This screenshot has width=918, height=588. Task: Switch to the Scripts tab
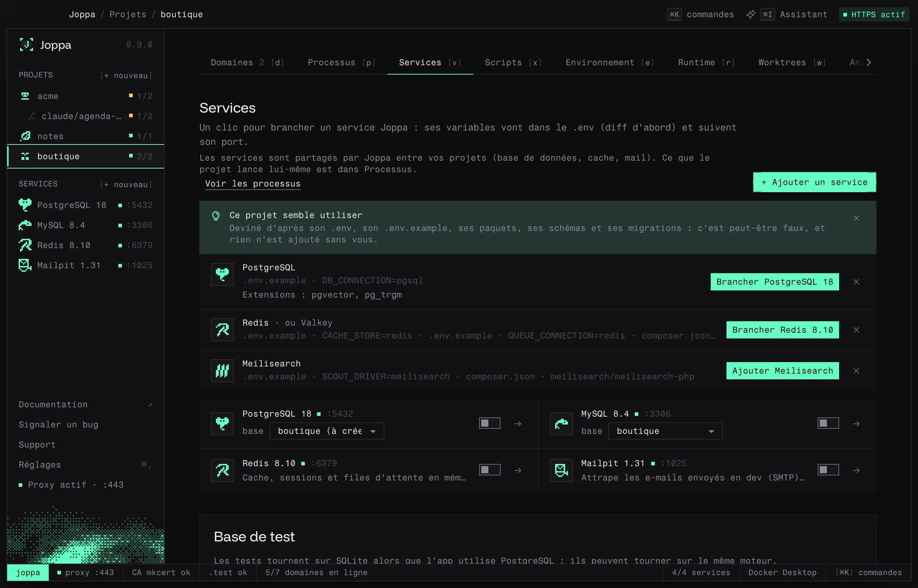tap(513, 62)
